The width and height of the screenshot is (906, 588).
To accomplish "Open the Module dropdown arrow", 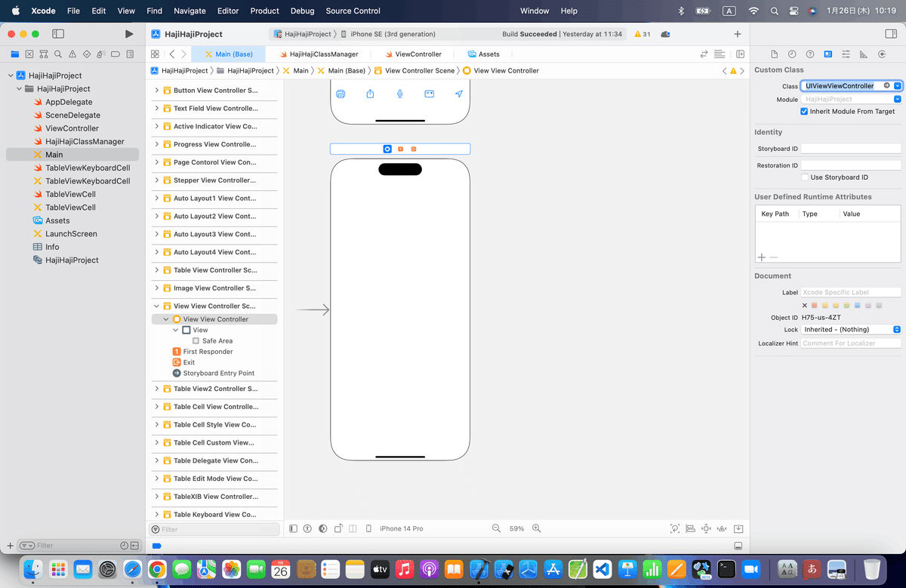I will 898,99.
